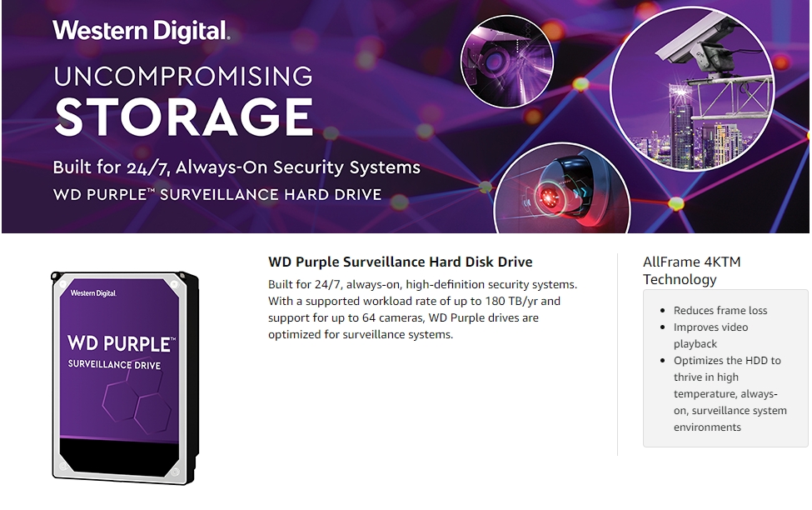Click the Western Digital logo in banner
This screenshot has width=812, height=510.
(x=141, y=31)
